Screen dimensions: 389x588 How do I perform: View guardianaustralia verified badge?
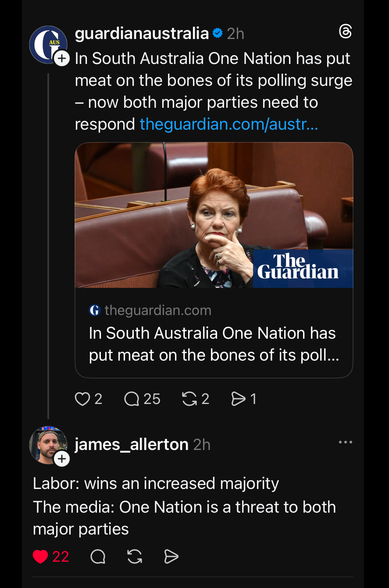point(218,33)
